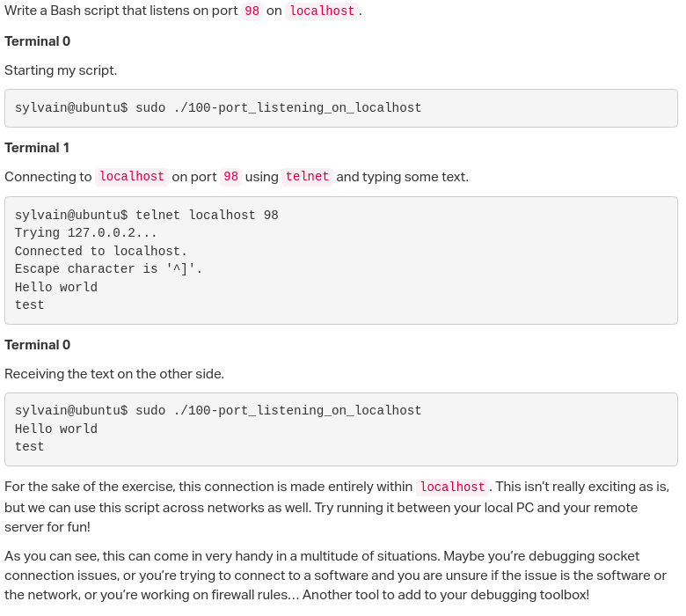Click the 'Escape character is' output line
686x616 pixels.
(108, 269)
